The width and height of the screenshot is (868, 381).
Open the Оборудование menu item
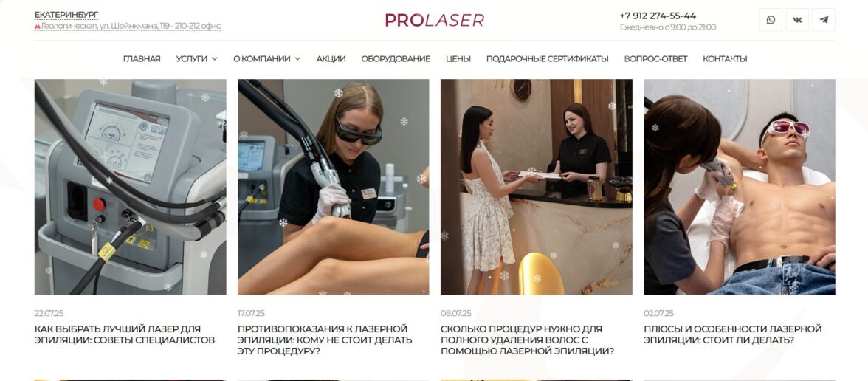pyautogui.click(x=396, y=59)
